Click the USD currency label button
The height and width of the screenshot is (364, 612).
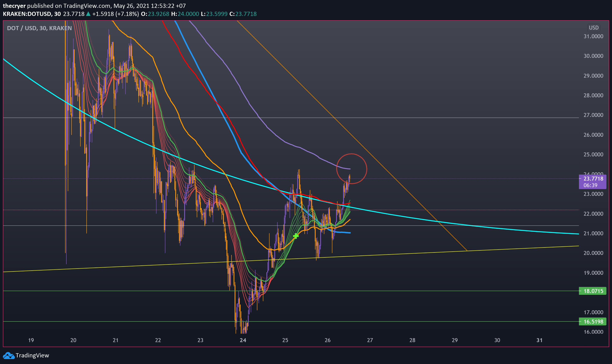pos(594,28)
